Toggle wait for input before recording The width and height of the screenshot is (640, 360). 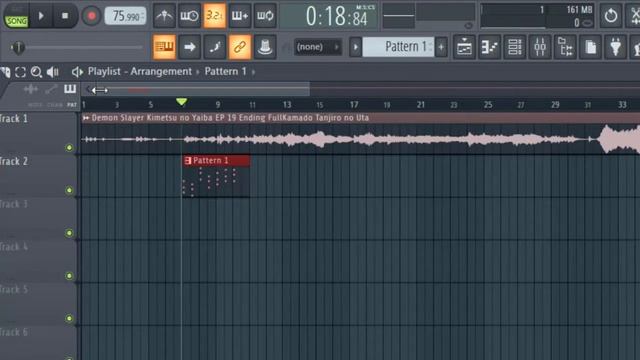pos(189,16)
